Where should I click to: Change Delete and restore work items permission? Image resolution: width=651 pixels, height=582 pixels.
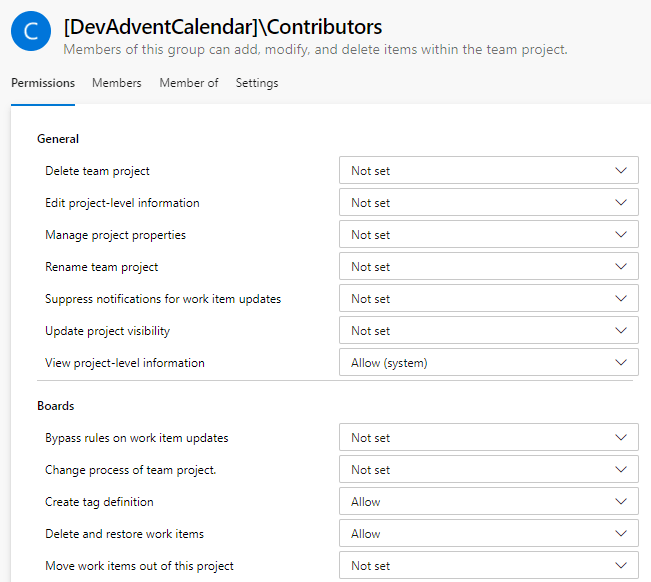[488, 534]
